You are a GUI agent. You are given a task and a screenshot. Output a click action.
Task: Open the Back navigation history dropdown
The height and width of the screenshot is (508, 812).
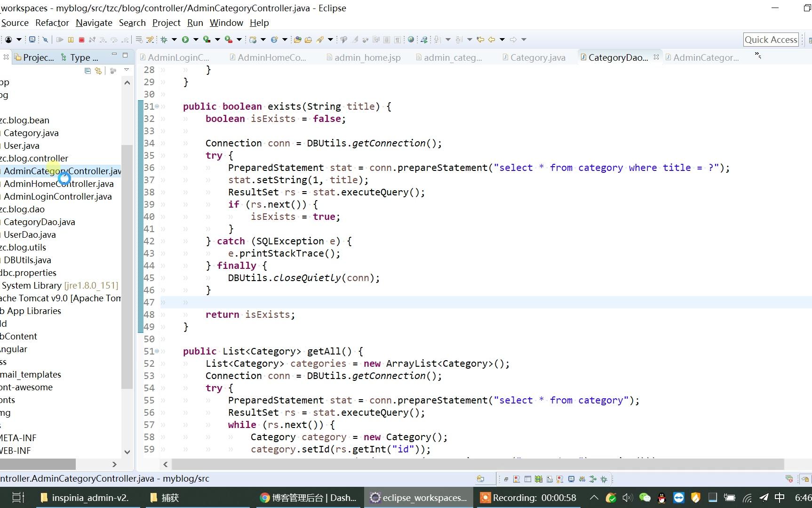502,40
